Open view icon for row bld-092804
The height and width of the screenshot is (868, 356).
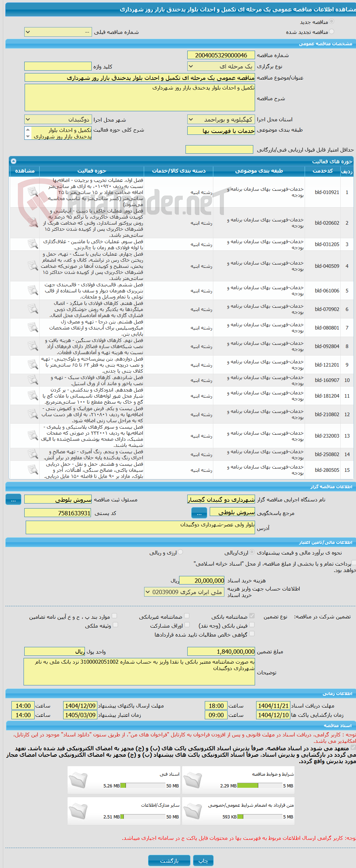(33, 346)
